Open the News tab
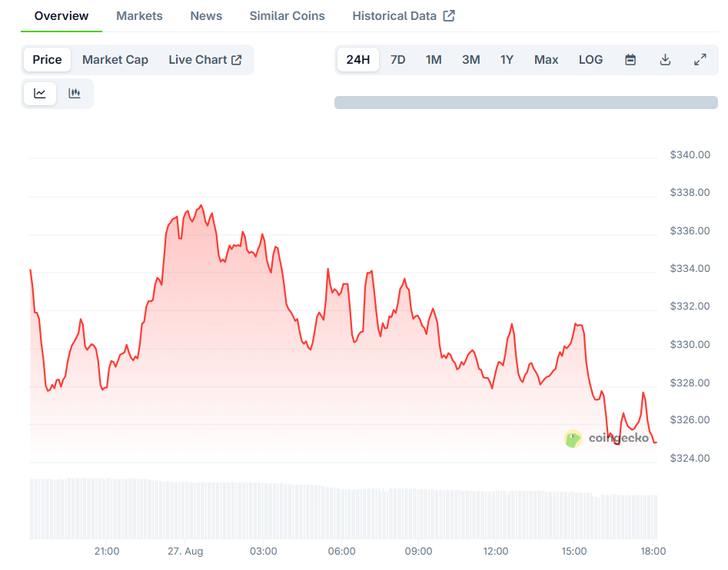Viewport: 728px width, 570px height. (x=206, y=16)
